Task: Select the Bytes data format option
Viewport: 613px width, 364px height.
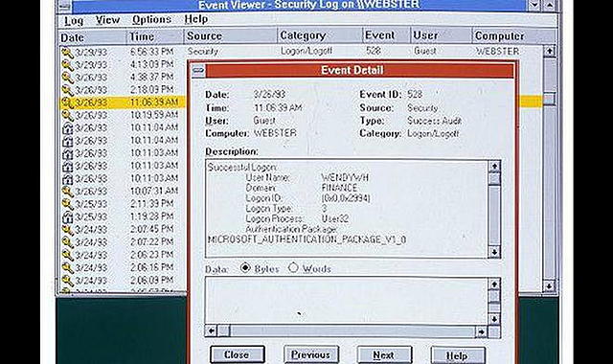Action: 245,268
